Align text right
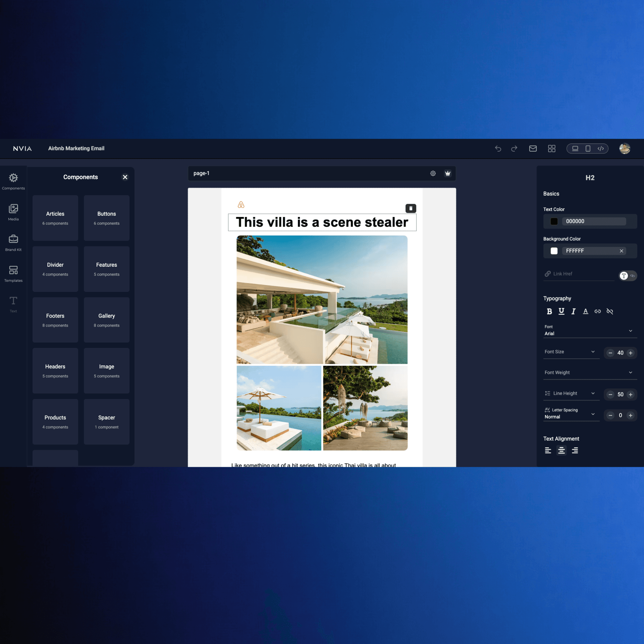 575,450
